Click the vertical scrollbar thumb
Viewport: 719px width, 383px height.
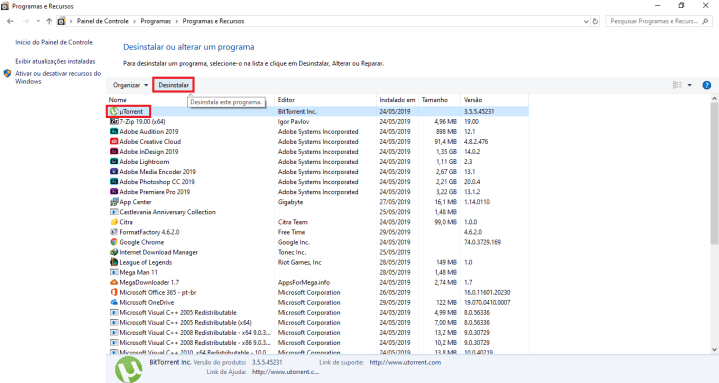[715, 173]
